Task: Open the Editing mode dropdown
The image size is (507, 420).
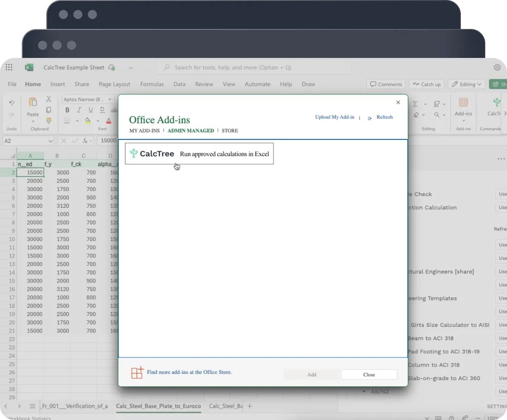Action: pyautogui.click(x=467, y=84)
